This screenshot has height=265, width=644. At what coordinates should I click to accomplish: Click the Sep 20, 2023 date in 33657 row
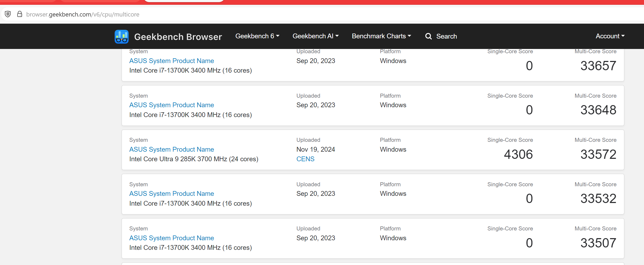[316, 61]
